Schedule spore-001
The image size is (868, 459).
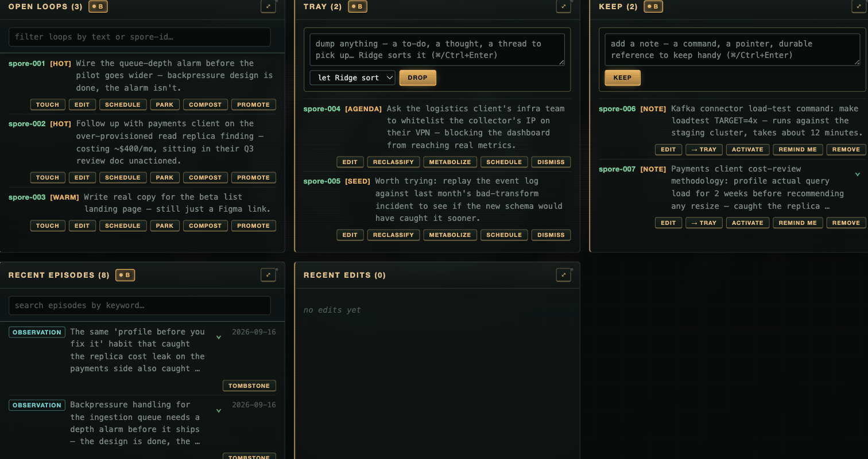[x=123, y=104]
